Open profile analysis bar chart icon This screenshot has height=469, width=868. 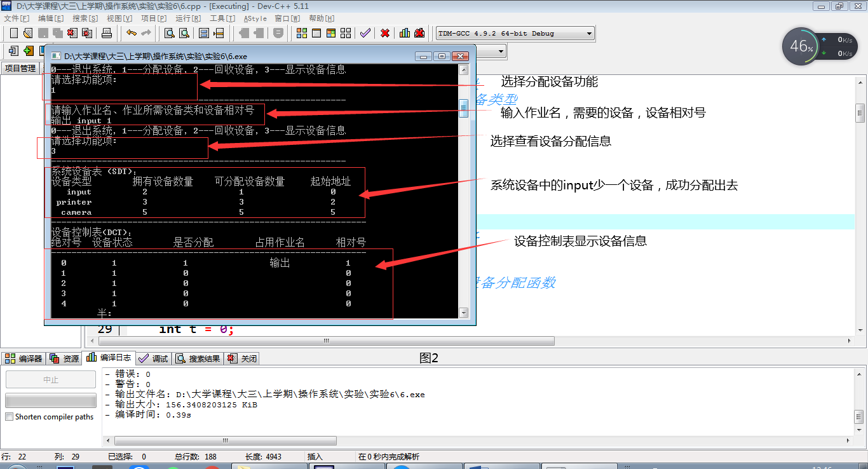point(405,33)
